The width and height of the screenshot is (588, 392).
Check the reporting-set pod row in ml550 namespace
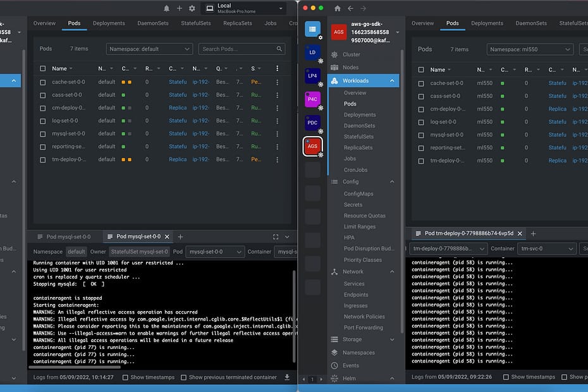coord(421,148)
